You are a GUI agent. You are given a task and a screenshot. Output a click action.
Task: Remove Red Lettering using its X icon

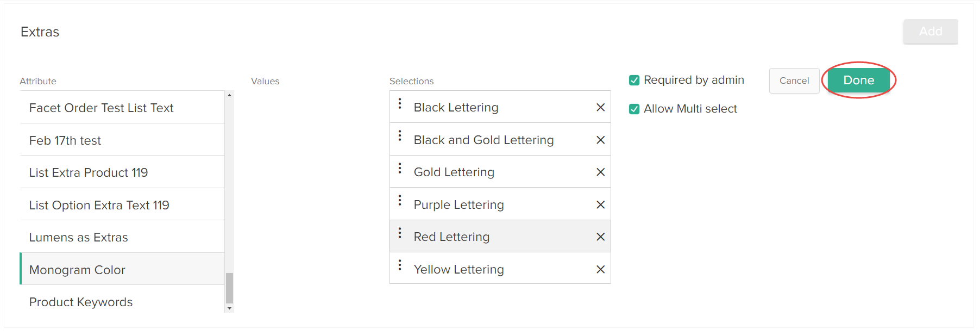click(600, 237)
